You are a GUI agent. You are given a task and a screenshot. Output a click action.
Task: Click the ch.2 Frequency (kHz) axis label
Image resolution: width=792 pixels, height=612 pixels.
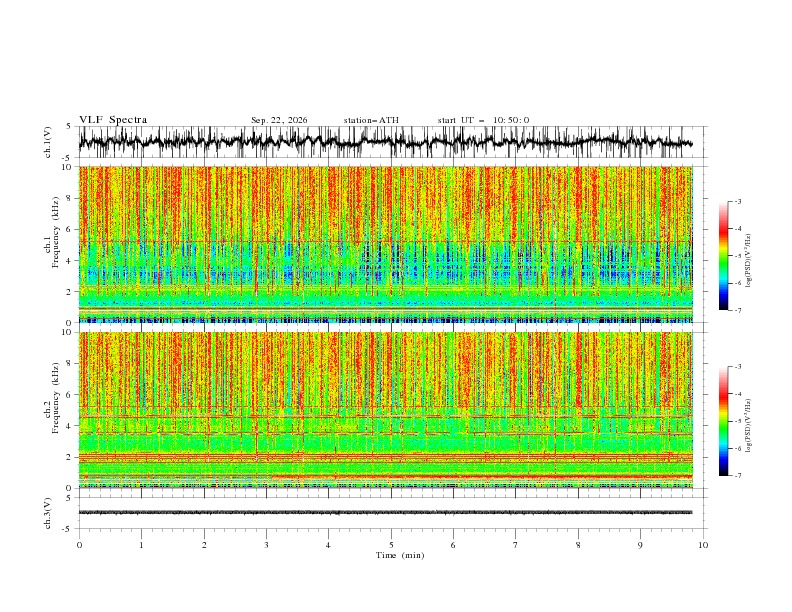52,410
